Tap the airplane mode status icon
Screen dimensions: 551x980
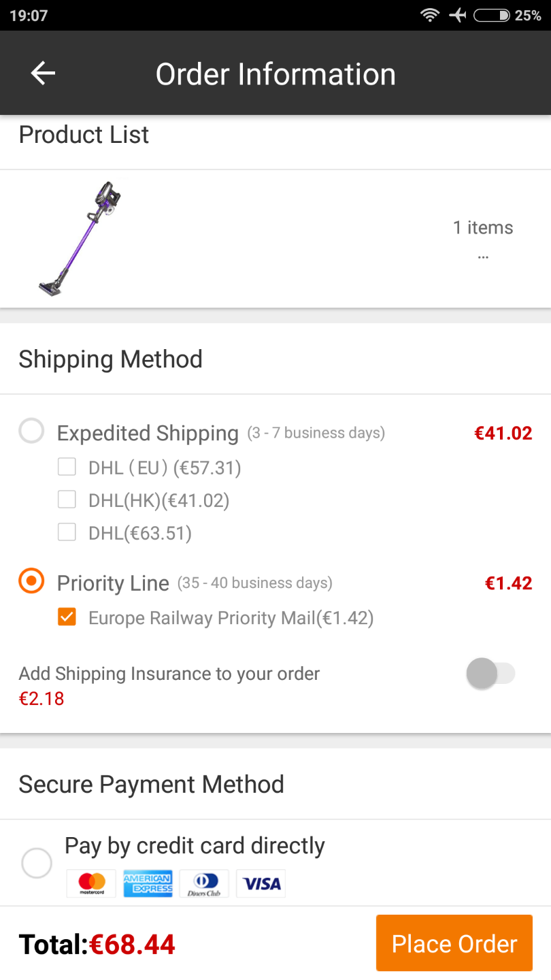coord(458,15)
